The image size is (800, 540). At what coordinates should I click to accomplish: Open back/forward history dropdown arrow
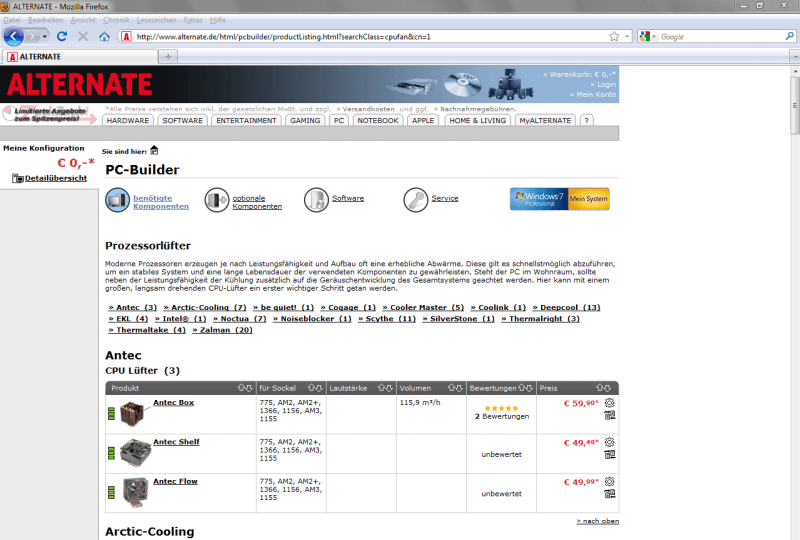coord(45,37)
